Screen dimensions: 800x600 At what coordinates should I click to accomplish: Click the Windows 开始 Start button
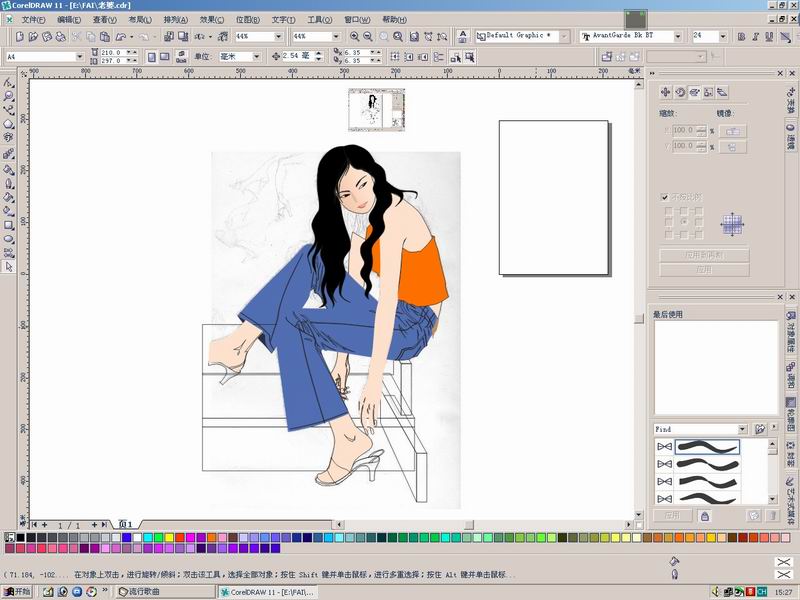pyautogui.click(x=17, y=592)
